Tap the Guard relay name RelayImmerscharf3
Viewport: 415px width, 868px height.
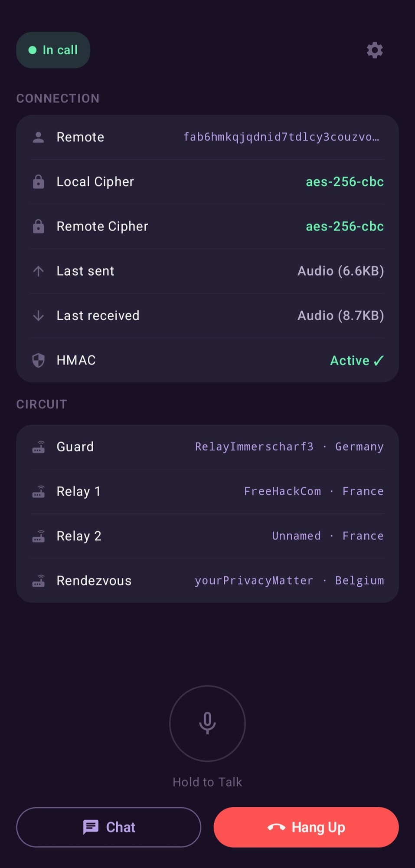(x=254, y=447)
